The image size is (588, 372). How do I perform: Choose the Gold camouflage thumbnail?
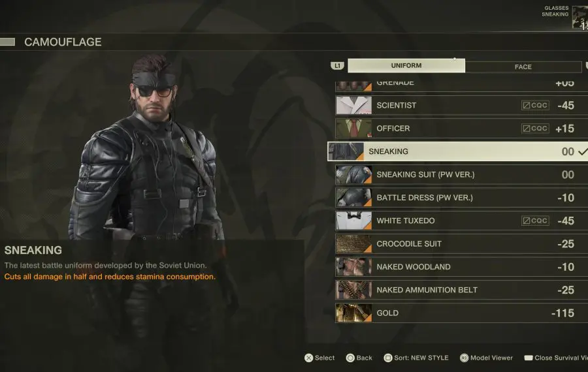(353, 313)
